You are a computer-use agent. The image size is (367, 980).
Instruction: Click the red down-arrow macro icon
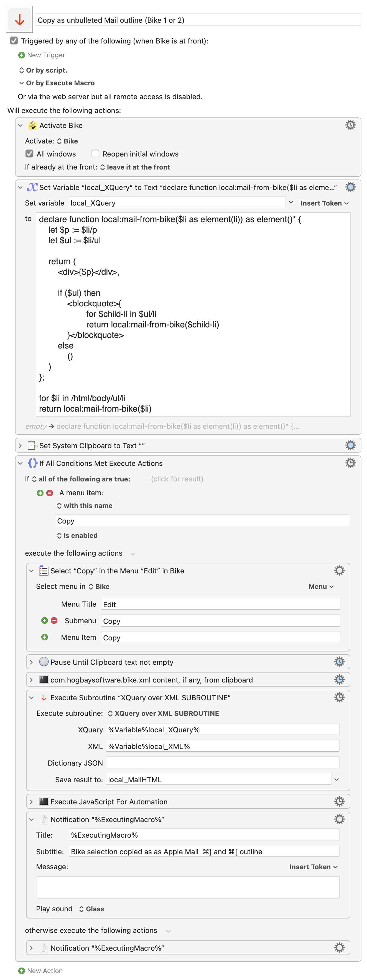click(19, 20)
